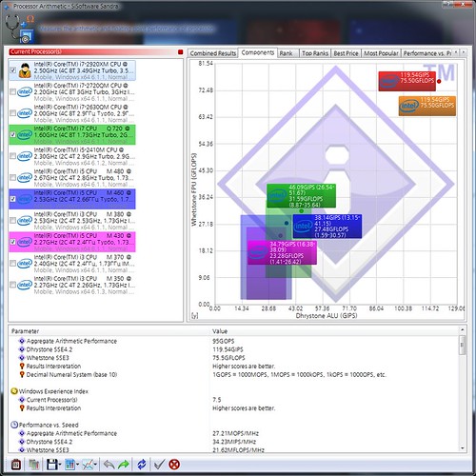Click the Intel logo on i7-2720QM row
Image resolution: width=476 pixels, height=476 pixels.
[x=25, y=92]
